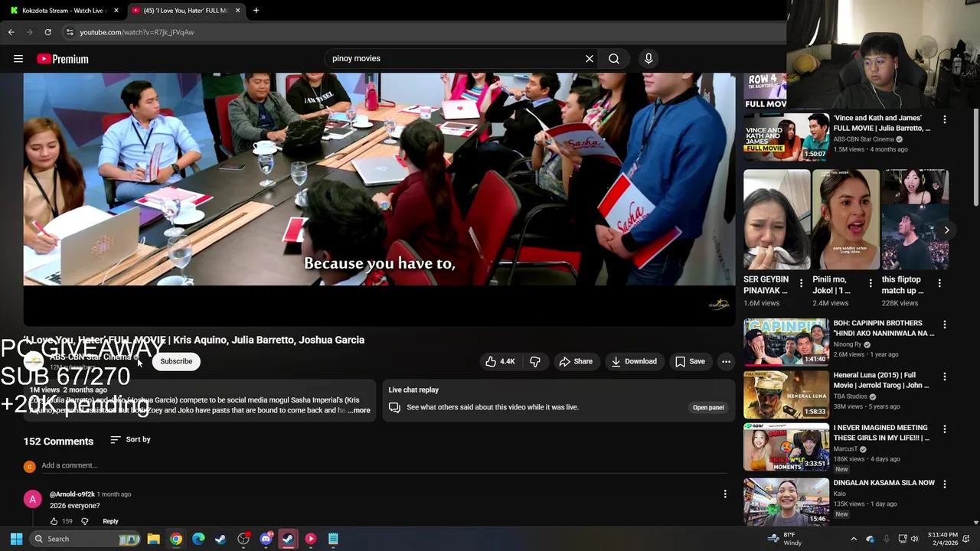Save the video to a playlist
Image resolution: width=980 pixels, height=551 pixels.
point(690,361)
